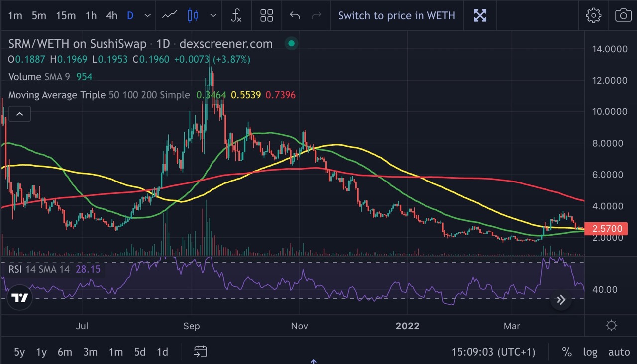
Task: Toggle percent scale mode
Action: point(567,352)
